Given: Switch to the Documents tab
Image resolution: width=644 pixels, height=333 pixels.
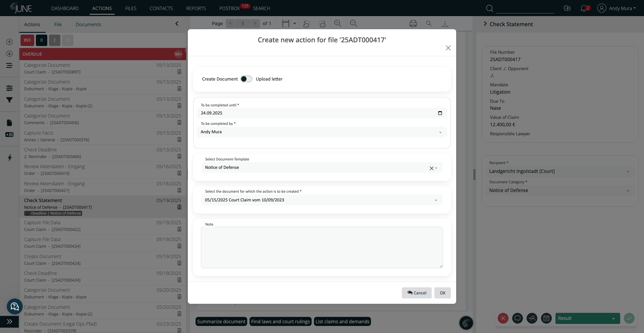Looking at the screenshot, I should [88, 24].
